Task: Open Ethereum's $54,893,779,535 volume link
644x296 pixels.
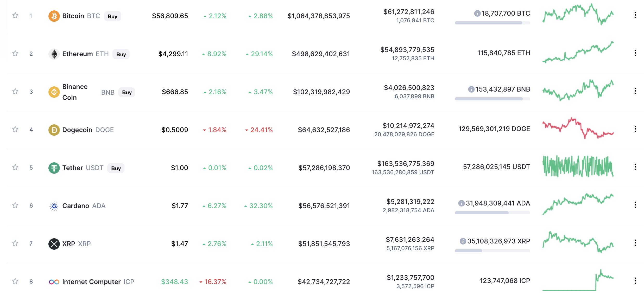Action: click(407, 50)
